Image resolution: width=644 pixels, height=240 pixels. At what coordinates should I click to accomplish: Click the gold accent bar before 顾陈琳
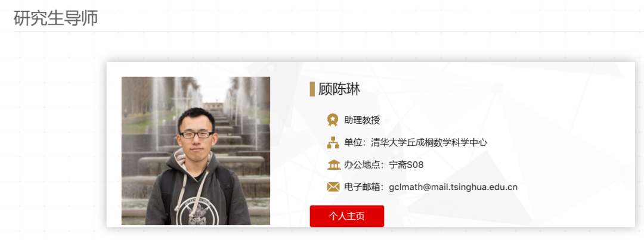pos(312,89)
